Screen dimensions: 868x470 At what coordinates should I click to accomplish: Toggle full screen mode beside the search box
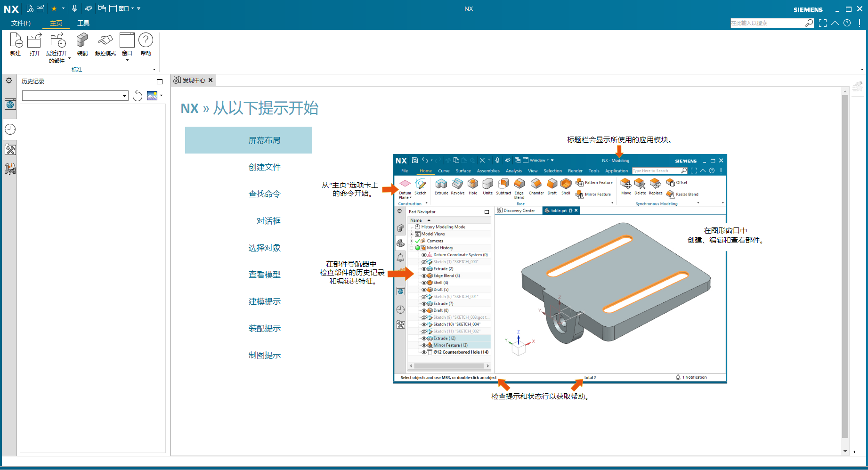coord(823,23)
